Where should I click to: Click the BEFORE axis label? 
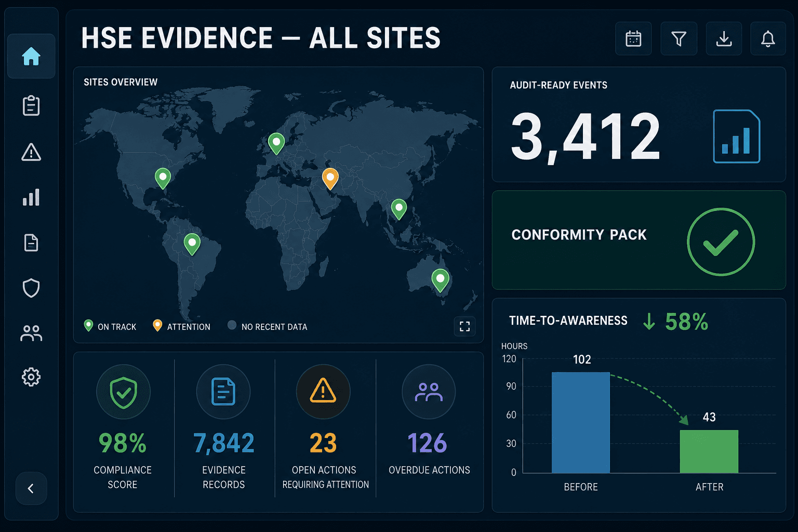(x=581, y=487)
